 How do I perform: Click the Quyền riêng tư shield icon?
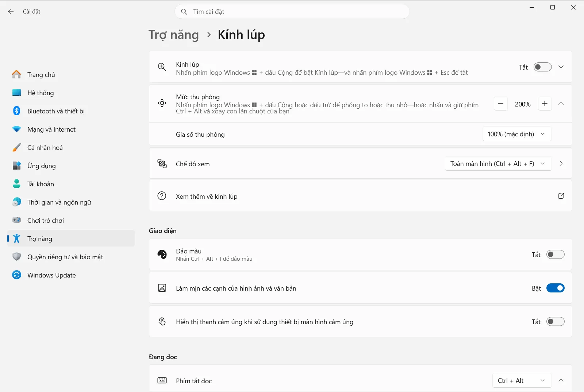pyautogui.click(x=16, y=257)
